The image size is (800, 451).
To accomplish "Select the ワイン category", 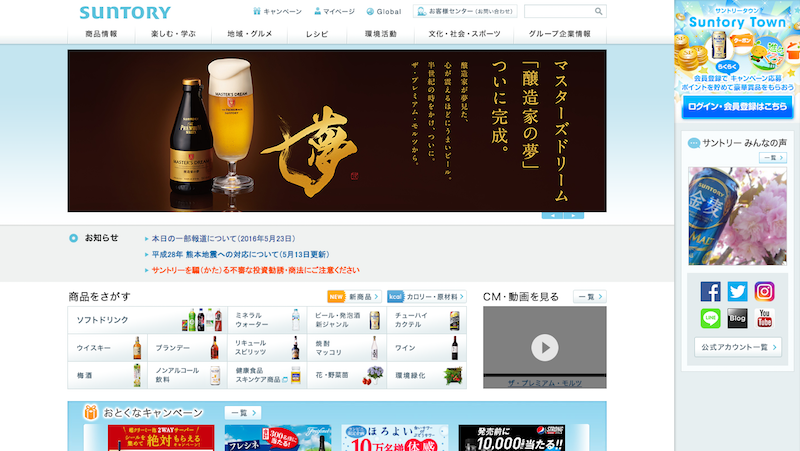I will pyautogui.click(x=427, y=347).
